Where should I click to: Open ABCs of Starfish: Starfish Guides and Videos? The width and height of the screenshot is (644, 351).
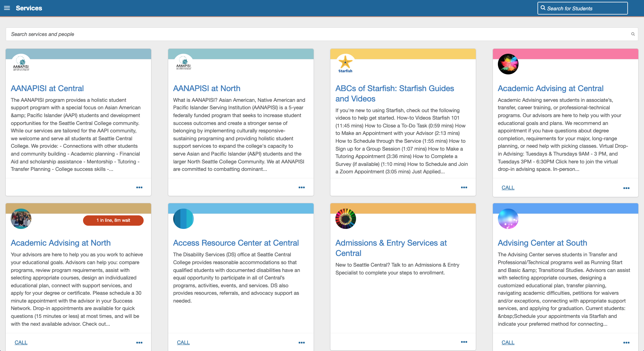pyautogui.click(x=395, y=93)
